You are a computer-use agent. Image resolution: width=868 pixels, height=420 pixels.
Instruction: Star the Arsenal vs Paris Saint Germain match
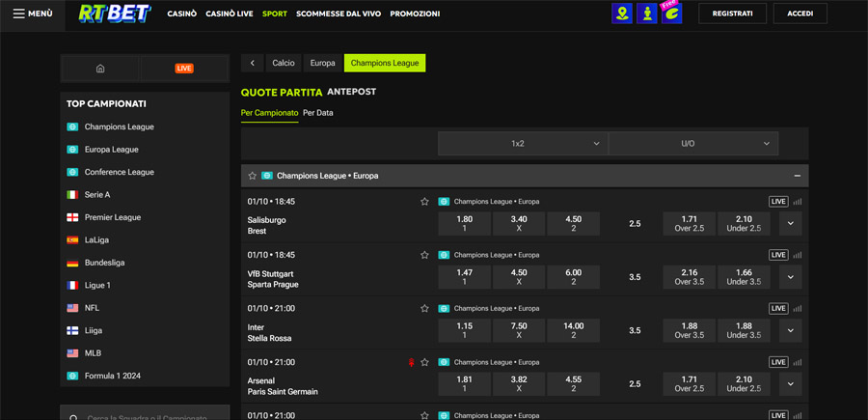point(424,362)
